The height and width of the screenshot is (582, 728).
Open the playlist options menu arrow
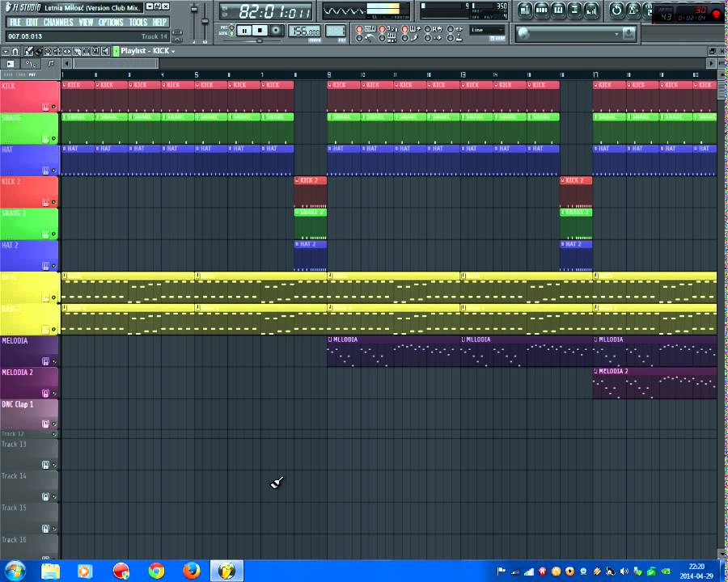pos(5,51)
